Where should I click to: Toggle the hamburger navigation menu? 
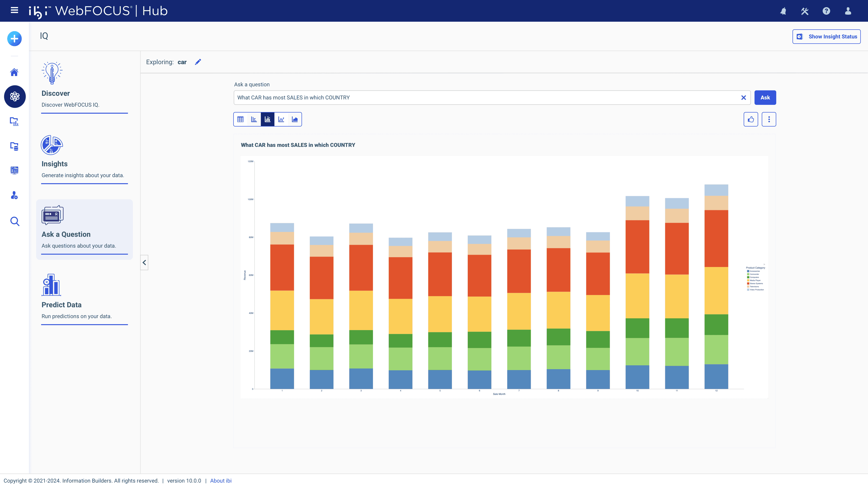pyautogui.click(x=14, y=10)
